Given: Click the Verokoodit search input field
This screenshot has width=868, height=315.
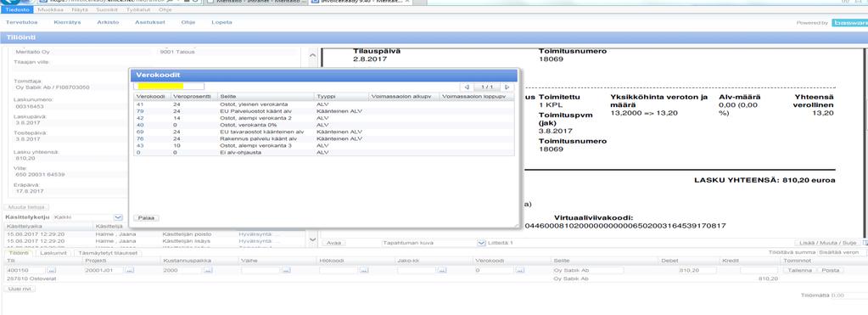Looking at the screenshot, I should click(x=169, y=87).
